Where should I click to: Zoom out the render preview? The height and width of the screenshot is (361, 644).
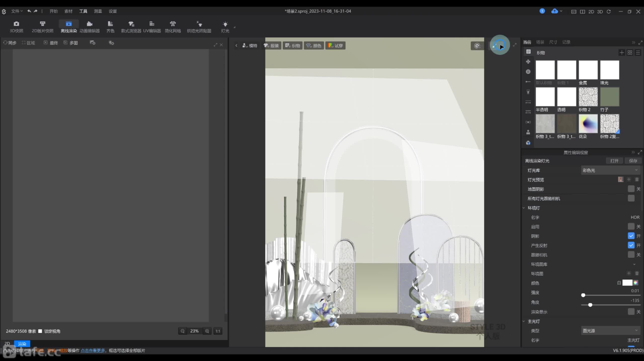[183, 331]
